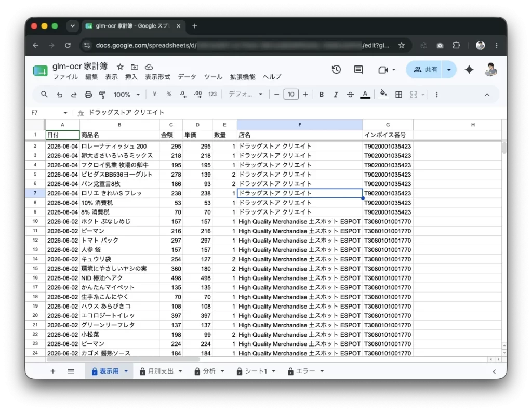
Task: Reload the browser page
Action: coord(68,45)
